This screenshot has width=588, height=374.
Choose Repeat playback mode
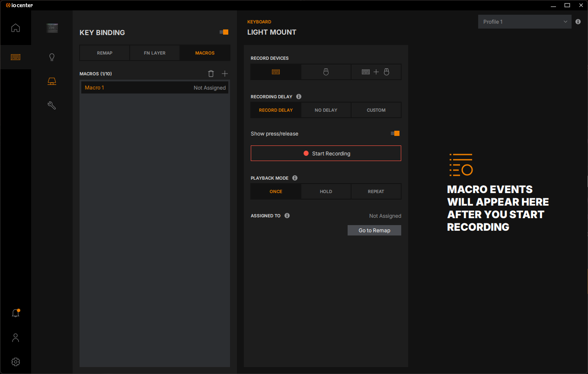point(376,191)
